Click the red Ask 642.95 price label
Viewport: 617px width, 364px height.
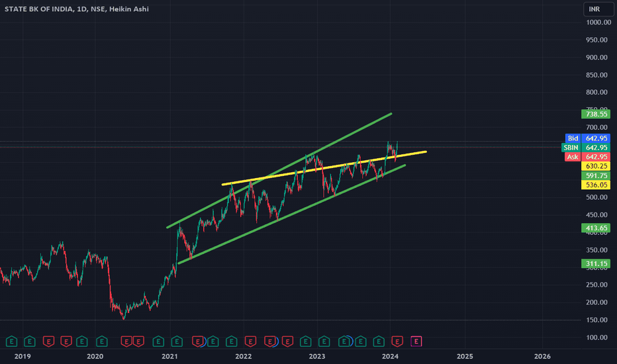tap(588, 157)
